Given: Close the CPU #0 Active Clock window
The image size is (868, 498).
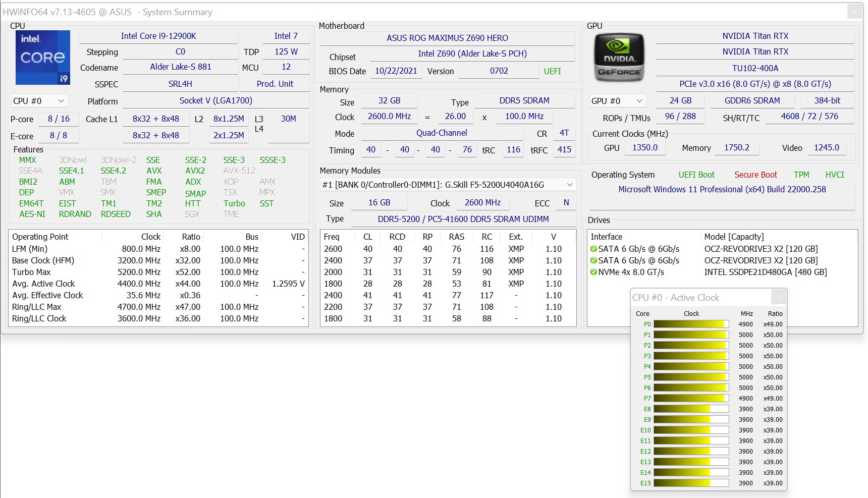Looking at the screenshot, I should pos(779,297).
